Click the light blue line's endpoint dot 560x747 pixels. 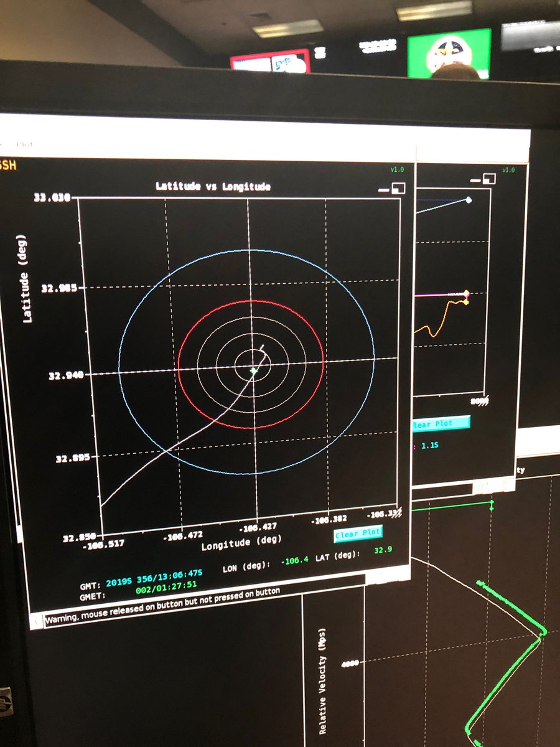pyautogui.click(x=469, y=200)
